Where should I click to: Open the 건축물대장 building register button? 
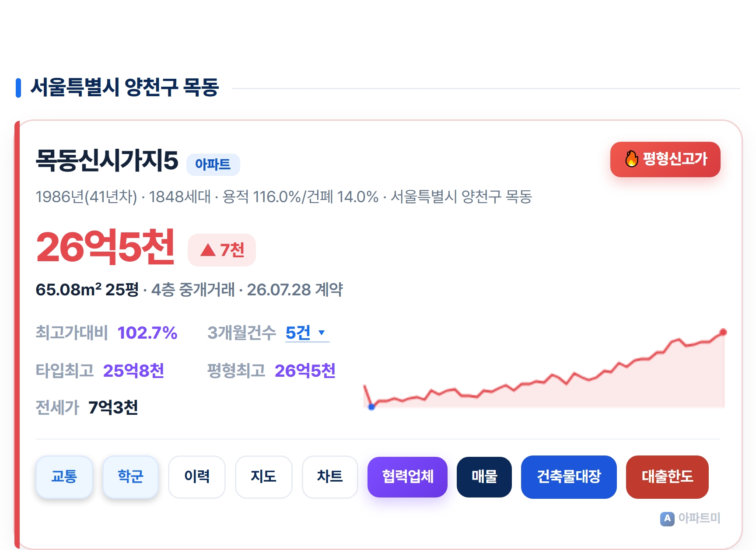569,476
